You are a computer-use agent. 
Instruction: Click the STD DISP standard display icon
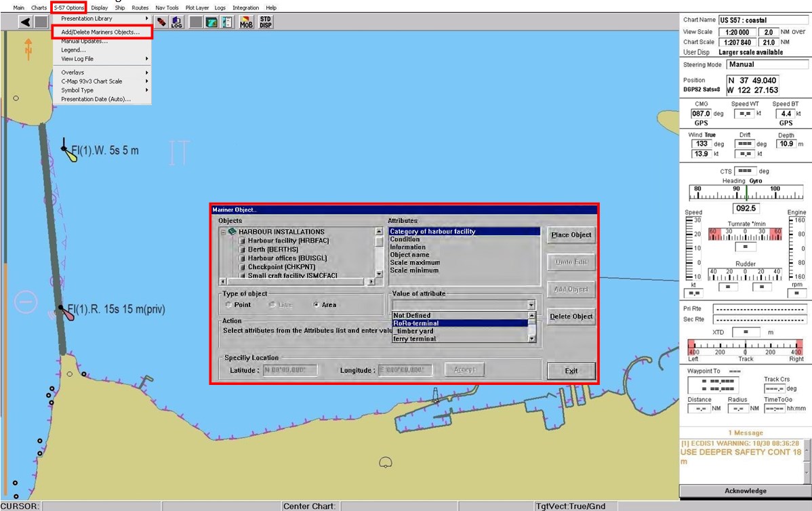(266, 22)
